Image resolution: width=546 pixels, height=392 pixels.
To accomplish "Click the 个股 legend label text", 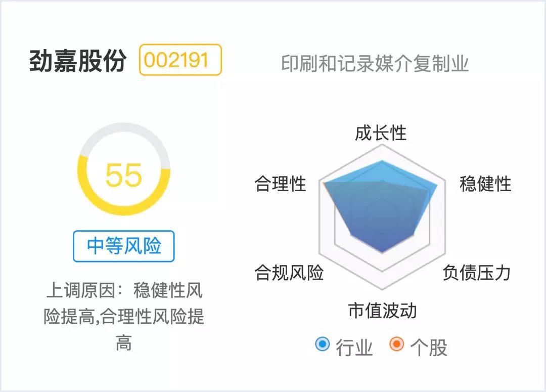I will (429, 347).
